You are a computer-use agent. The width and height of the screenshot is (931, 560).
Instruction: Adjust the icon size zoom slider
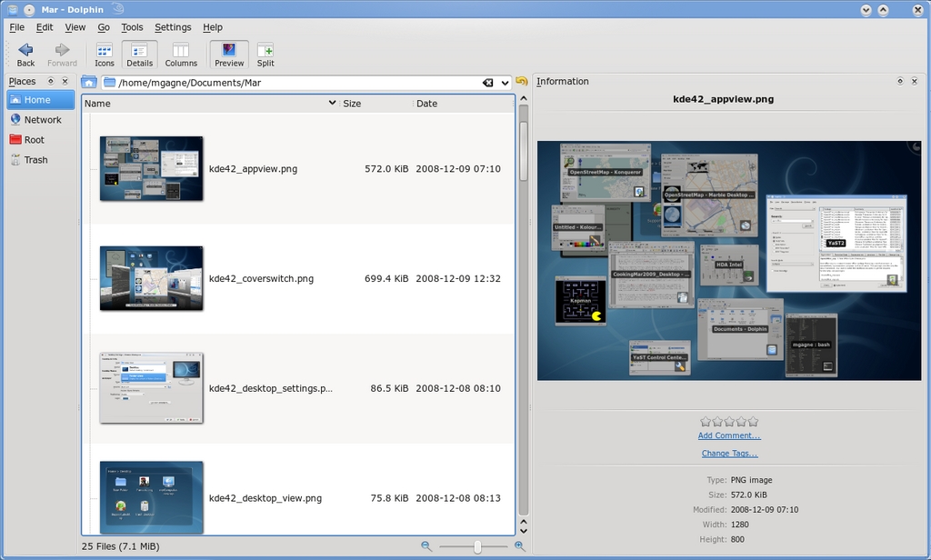477,546
